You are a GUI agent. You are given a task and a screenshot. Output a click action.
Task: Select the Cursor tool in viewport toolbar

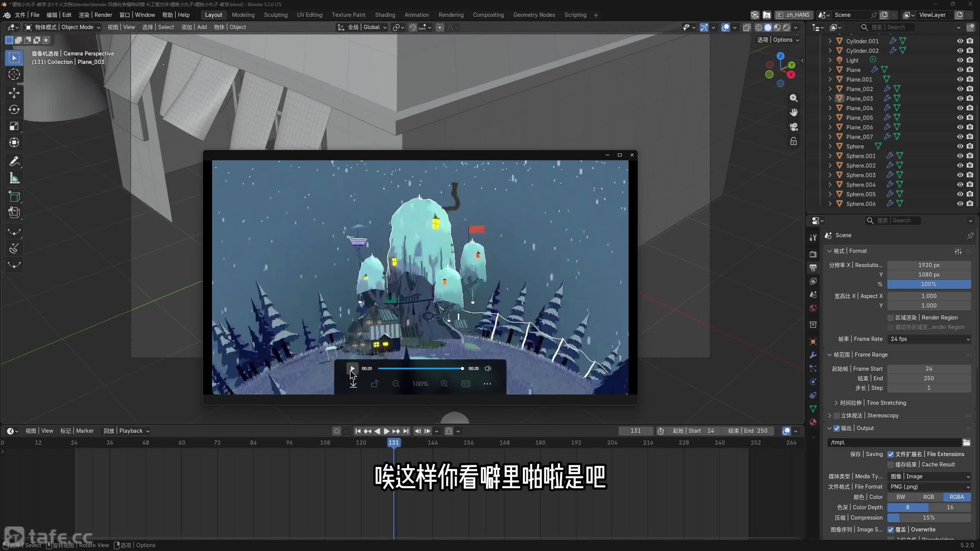point(14,74)
